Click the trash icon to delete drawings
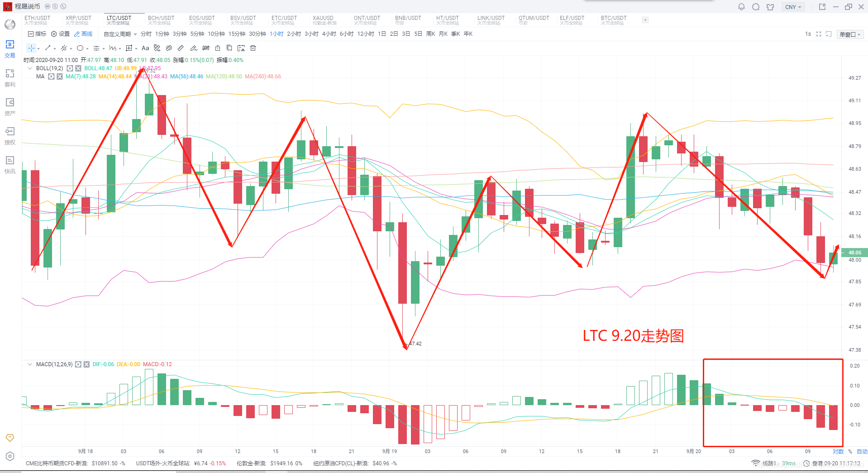Screen dimensions: 868x473 click(x=253, y=48)
